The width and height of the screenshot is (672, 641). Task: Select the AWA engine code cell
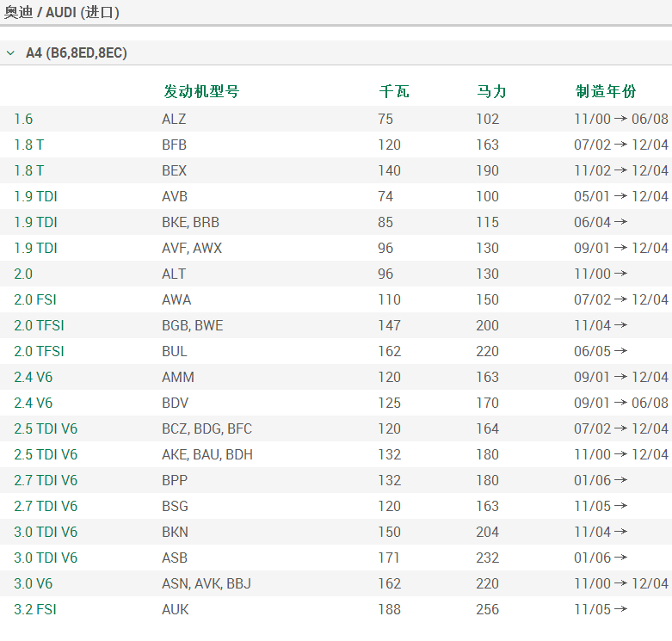click(176, 299)
